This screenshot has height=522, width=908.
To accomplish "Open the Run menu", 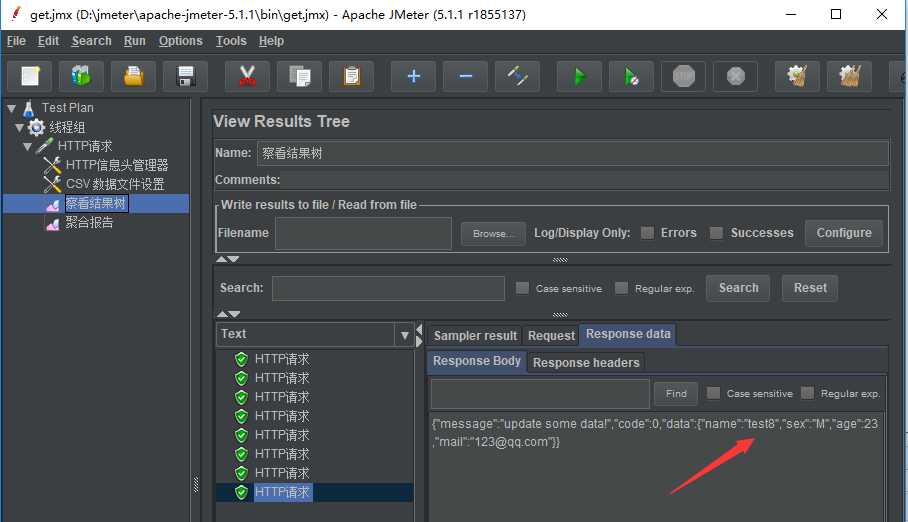I will point(134,41).
